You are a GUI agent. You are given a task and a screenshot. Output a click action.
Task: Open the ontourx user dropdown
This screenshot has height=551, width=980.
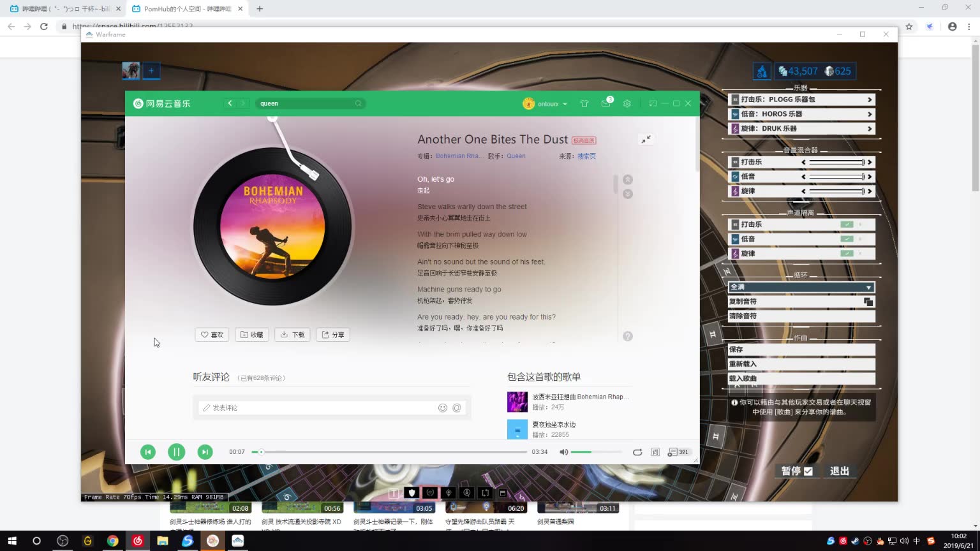point(546,103)
